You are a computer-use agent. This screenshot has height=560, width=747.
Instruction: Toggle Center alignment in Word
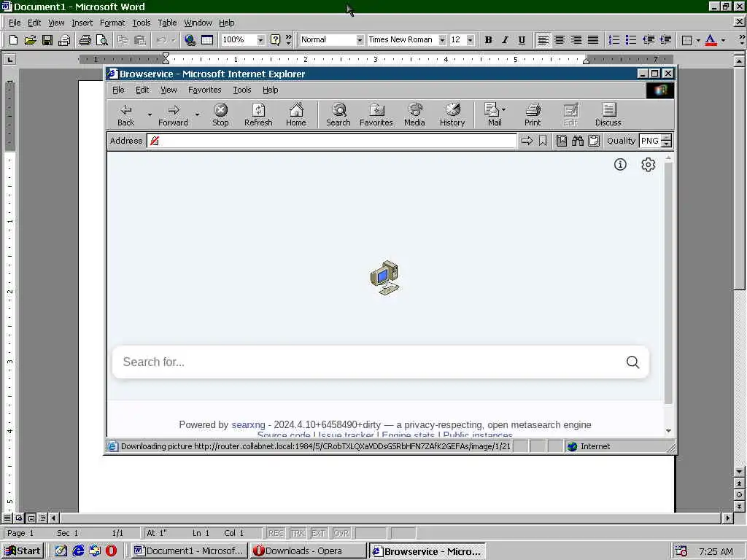(560, 40)
